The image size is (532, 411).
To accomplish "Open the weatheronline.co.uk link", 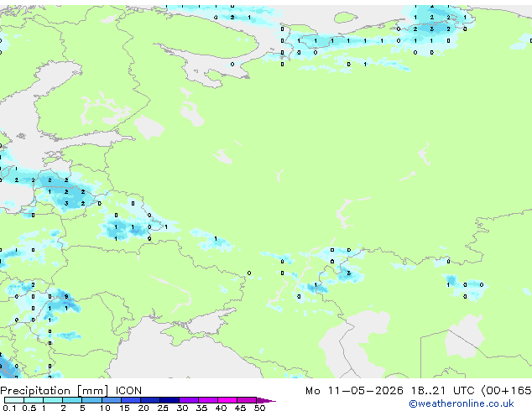I will 462,403.
